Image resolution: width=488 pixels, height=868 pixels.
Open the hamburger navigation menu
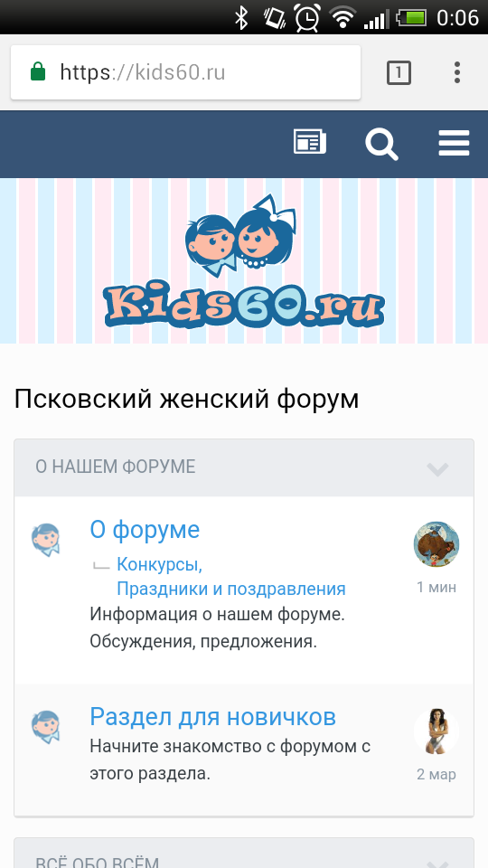tap(455, 144)
